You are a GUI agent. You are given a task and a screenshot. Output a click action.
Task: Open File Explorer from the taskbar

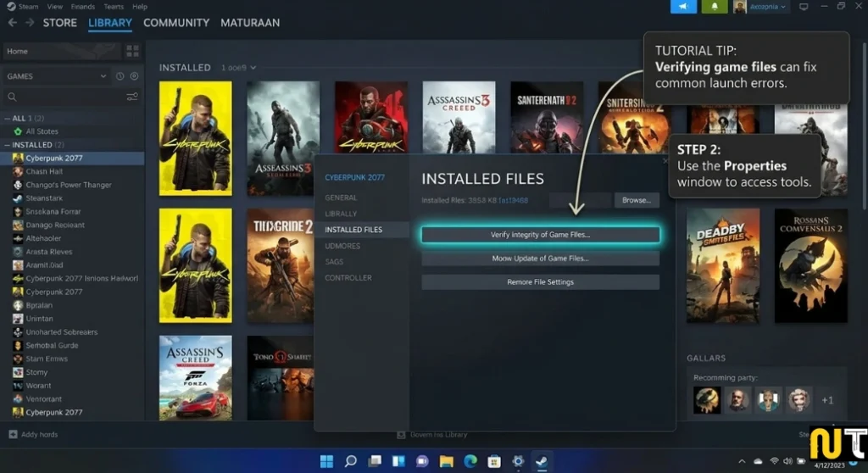pos(446,461)
